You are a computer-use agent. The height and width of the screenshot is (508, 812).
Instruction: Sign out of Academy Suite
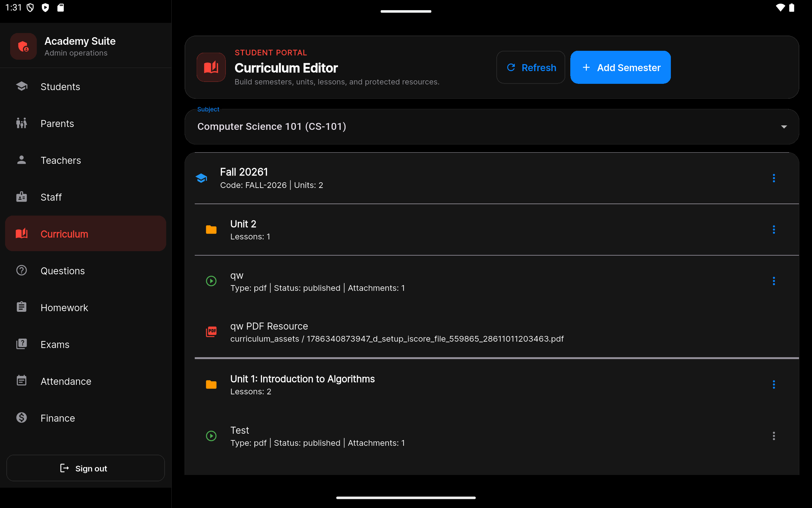86,468
